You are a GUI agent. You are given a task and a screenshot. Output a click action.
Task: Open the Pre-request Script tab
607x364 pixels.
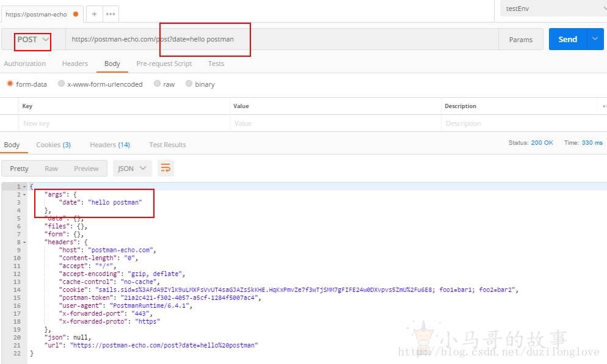point(164,64)
